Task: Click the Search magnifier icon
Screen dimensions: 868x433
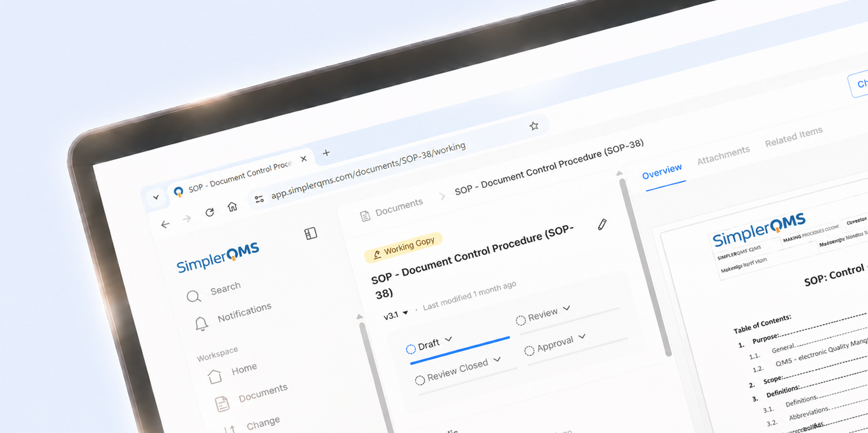Action: pos(194,296)
